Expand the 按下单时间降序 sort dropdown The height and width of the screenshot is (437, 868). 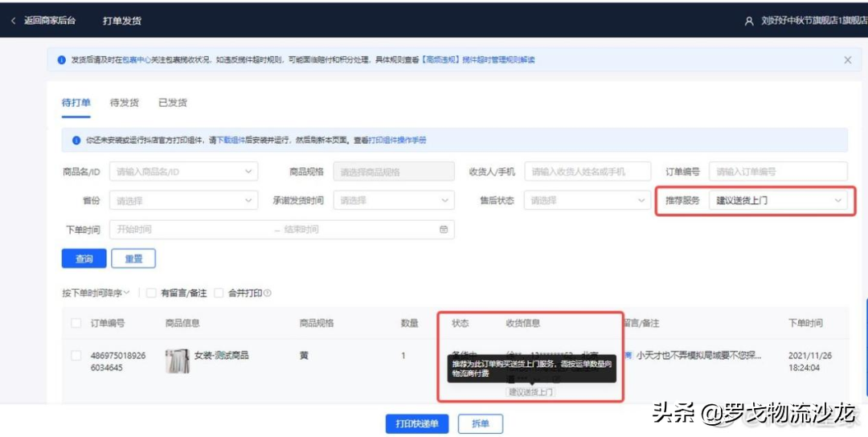[x=95, y=293]
